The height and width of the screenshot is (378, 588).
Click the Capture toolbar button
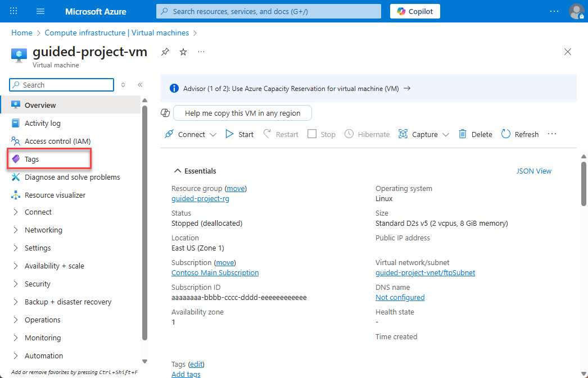point(418,134)
